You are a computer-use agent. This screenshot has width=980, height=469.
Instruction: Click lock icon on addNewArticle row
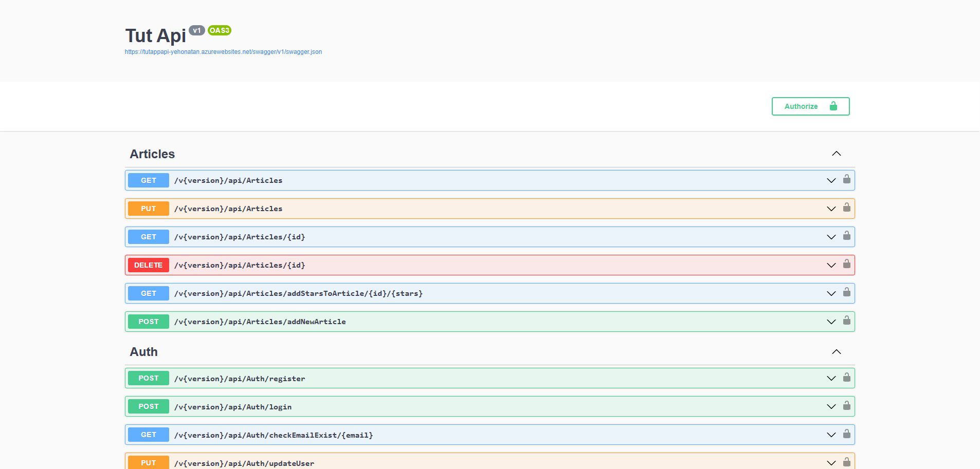(x=846, y=321)
